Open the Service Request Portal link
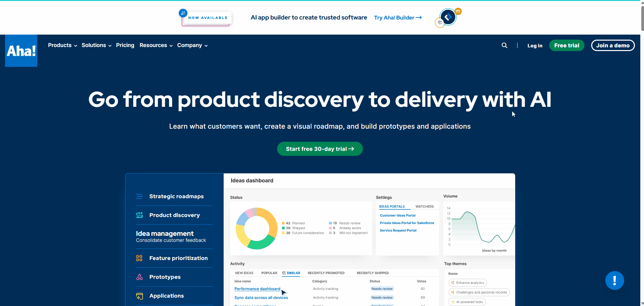 pyautogui.click(x=398, y=230)
